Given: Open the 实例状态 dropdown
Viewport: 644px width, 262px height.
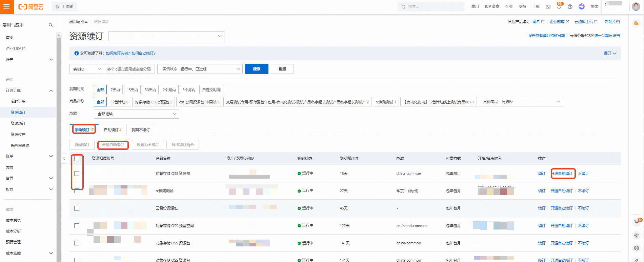Looking at the screenshot, I should [x=200, y=69].
